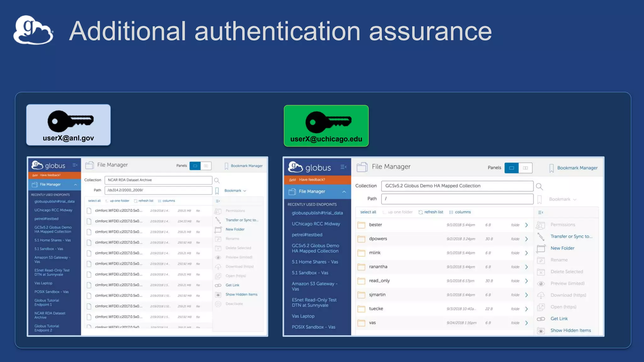Click search icon beside GCSv5.2 collection field

point(539,186)
